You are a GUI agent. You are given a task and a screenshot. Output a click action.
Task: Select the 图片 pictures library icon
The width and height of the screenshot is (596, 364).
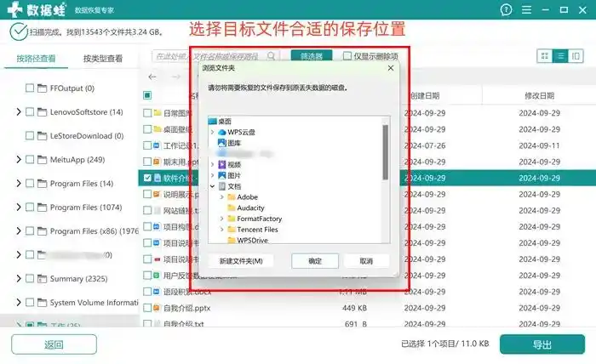(x=222, y=175)
